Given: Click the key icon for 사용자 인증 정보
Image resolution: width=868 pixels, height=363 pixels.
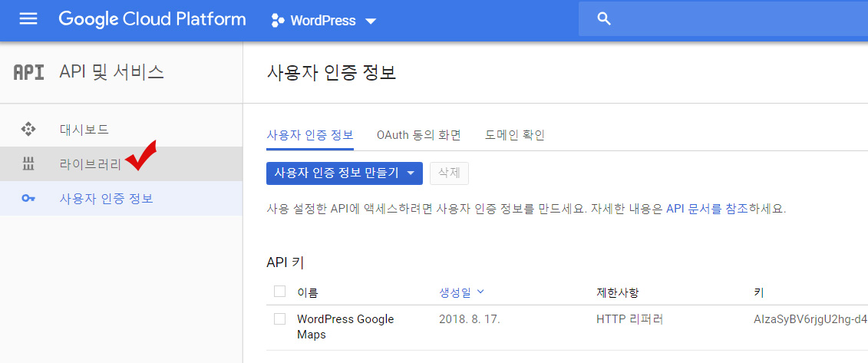Looking at the screenshot, I should click(28, 199).
